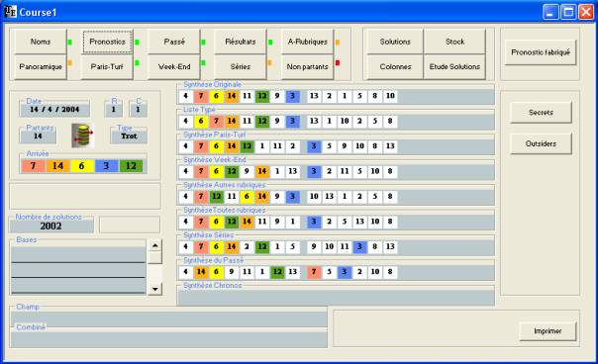Image resolution: width=598 pixels, height=364 pixels.
Task: Click the green indicator beside Résultats
Action: pyautogui.click(x=270, y=42)
